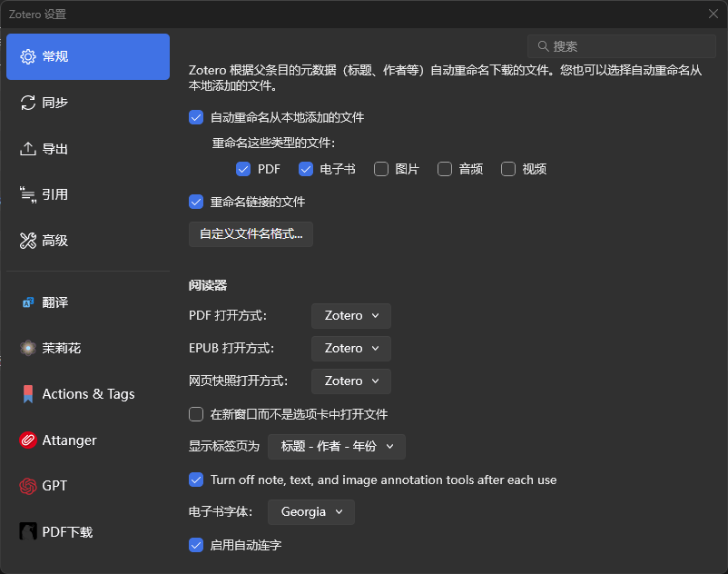Click the gear icon beside 常规
728x574 pixels.
tap(28, 56)
